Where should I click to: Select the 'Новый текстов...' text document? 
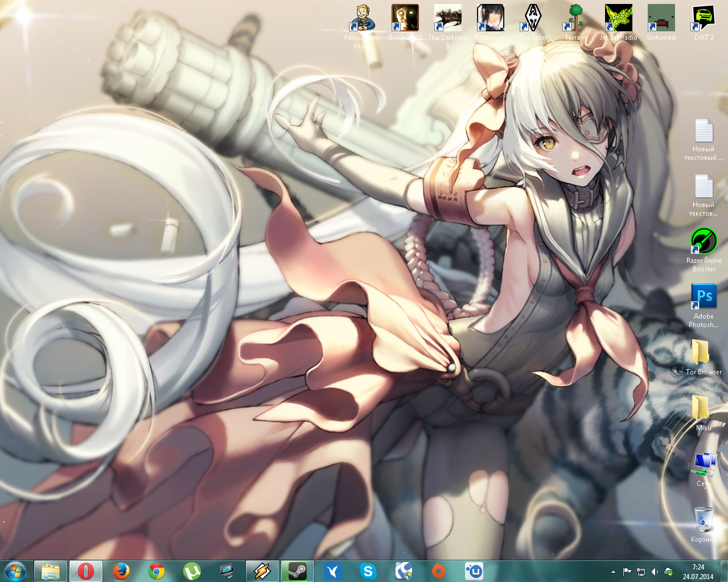pos(704,195)
